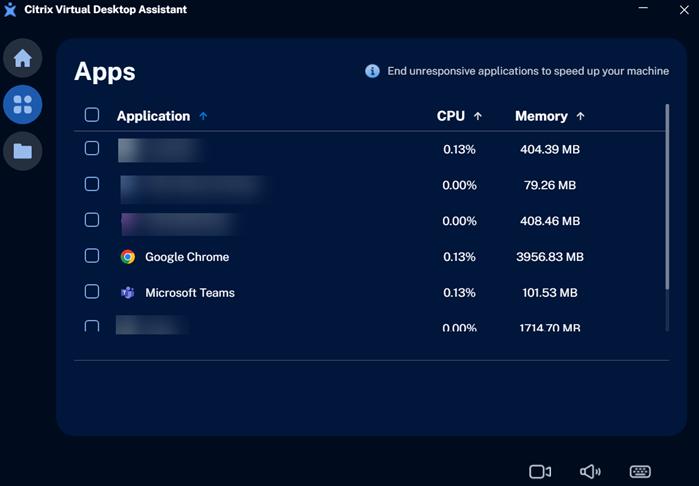Open the Files folder sidebar icon
Screen dimensions: 699x486
[23, 151]
